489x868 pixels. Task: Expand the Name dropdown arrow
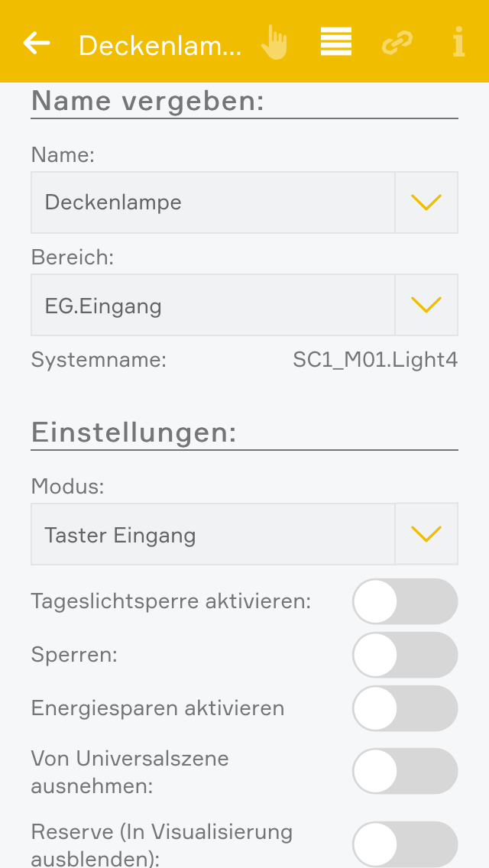tap(426, 202)
